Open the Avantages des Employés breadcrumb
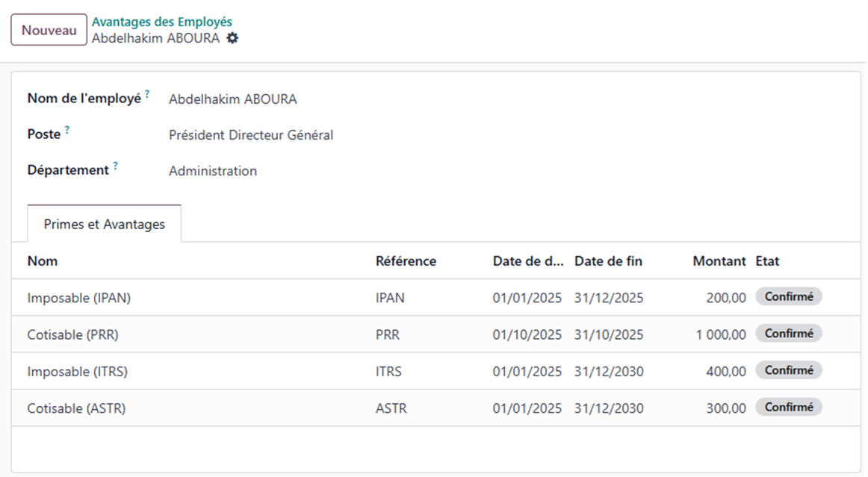Image resolution: width=868 pixels, height=477 pixels. [161, 22]
